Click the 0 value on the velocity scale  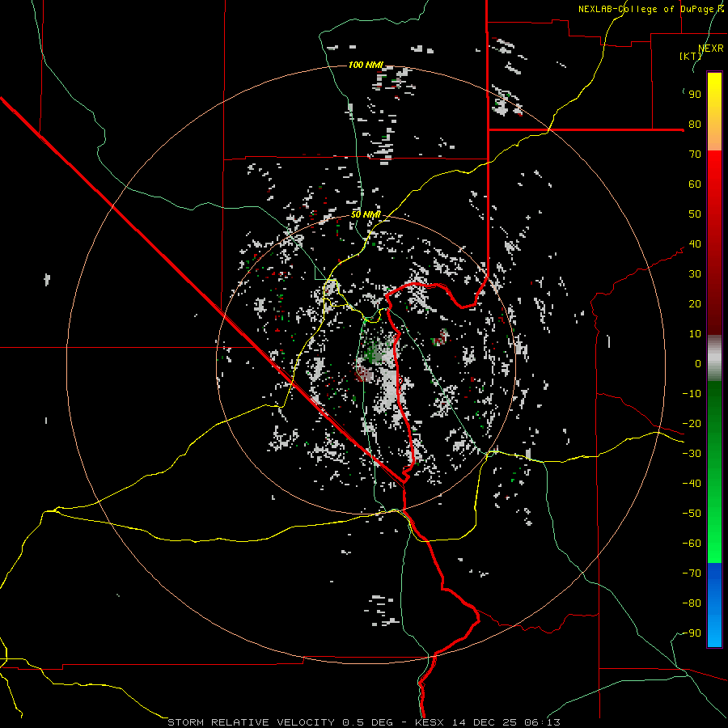point(698,364)
